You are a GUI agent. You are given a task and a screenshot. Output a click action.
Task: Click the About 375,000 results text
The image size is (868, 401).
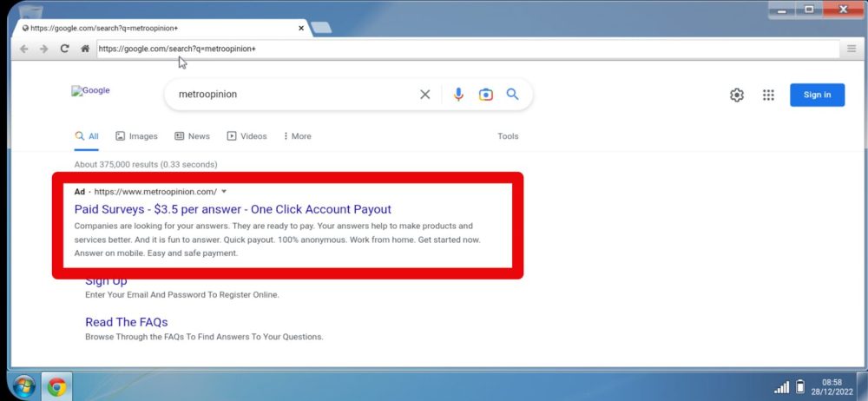146,165
